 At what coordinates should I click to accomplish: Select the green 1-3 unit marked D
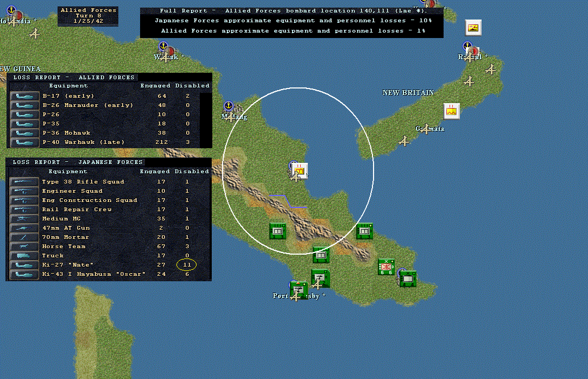click(364, 231)
